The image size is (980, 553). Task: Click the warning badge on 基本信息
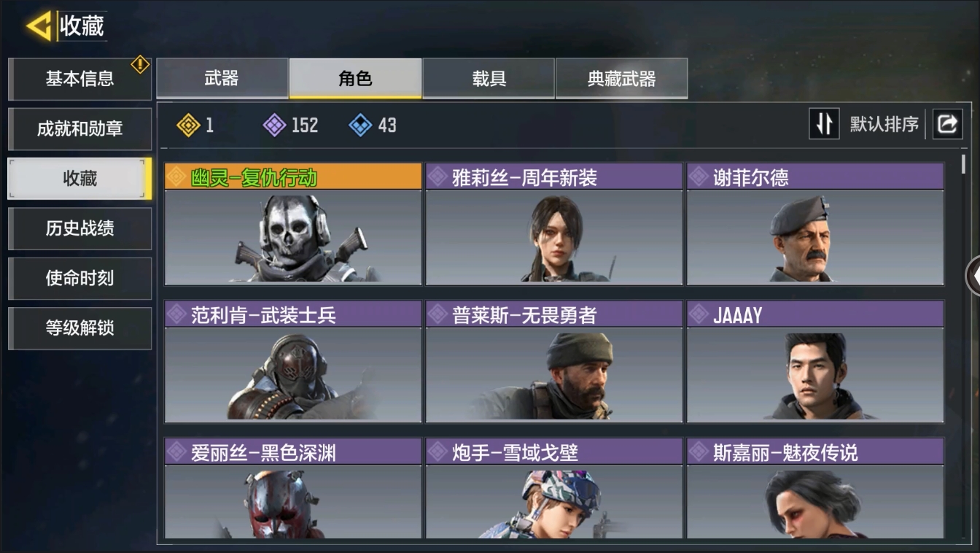click(x=140, y=65)
